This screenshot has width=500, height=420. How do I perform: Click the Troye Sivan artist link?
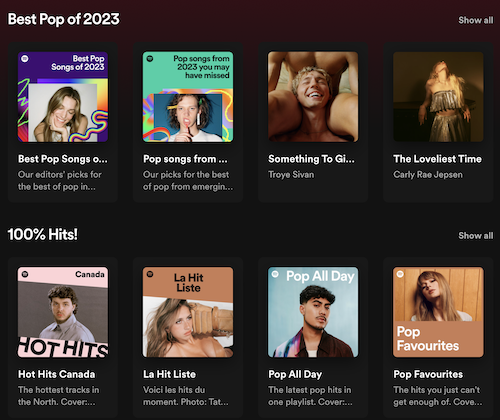tap(291, 175)
